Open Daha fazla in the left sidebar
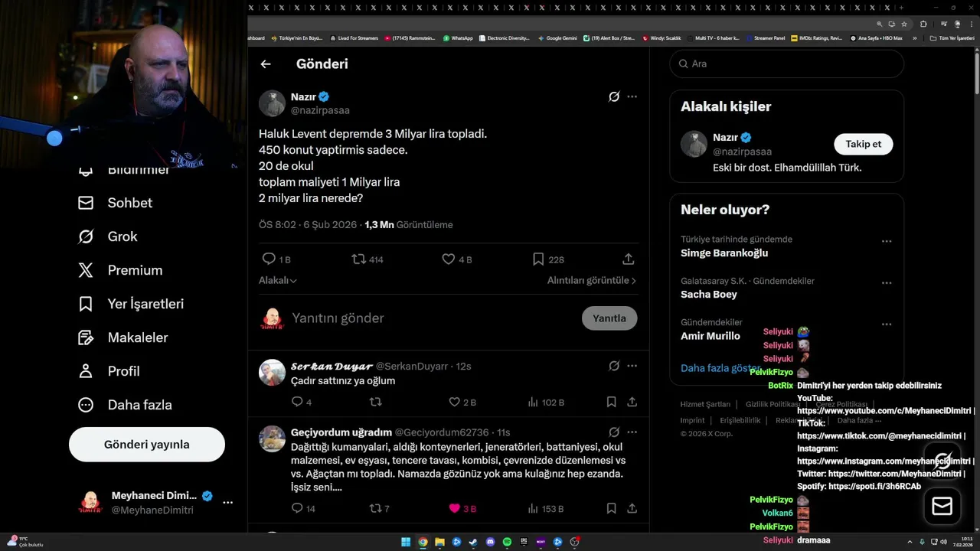Image resolution: width=980 pixels, height=551 pixels. (125, 405)
